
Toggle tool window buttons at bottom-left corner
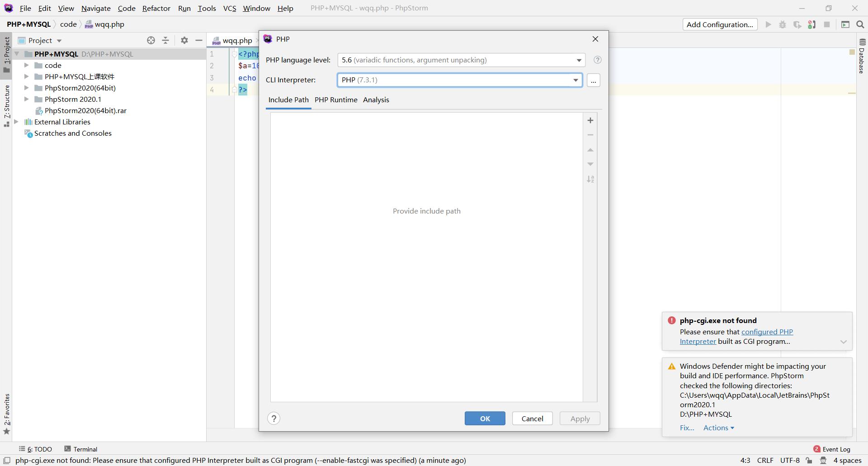click(x=7, y=461)
